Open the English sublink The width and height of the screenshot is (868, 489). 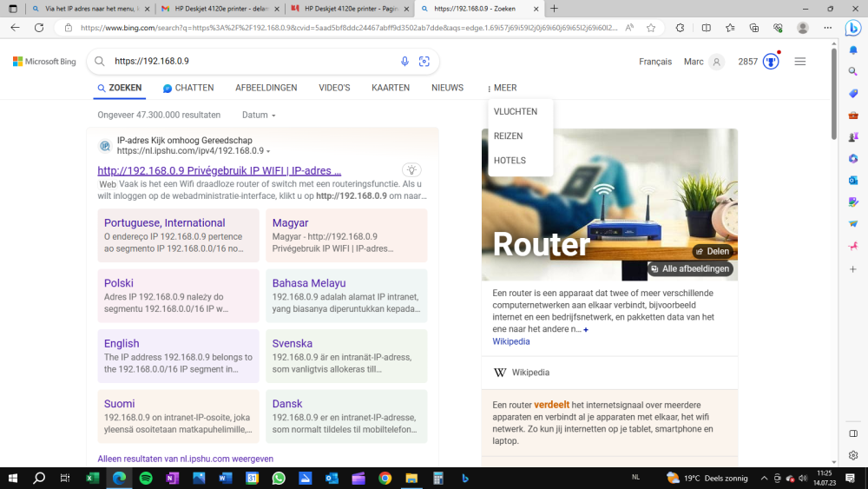point(122,343)
